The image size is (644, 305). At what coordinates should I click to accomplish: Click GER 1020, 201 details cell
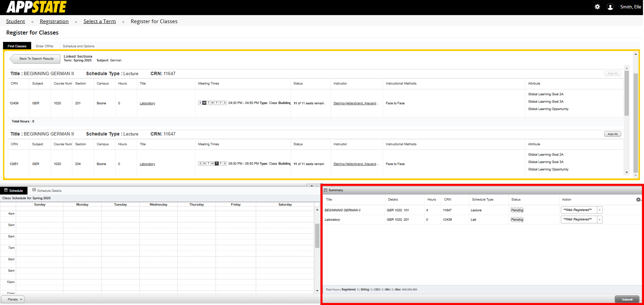pyautogui.click(x=397, y=220)
